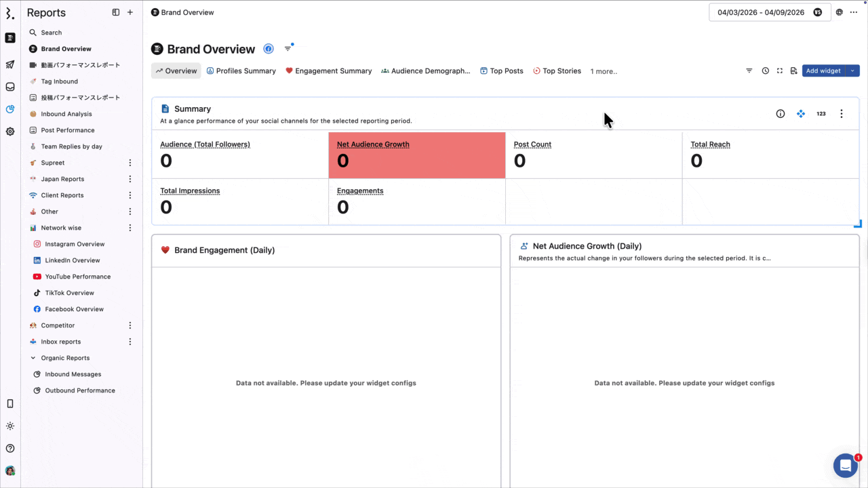This screenshot has height=488, width=868.
Task: Toggle the mobile preview icon in the left rail
Action: [10, 403]
